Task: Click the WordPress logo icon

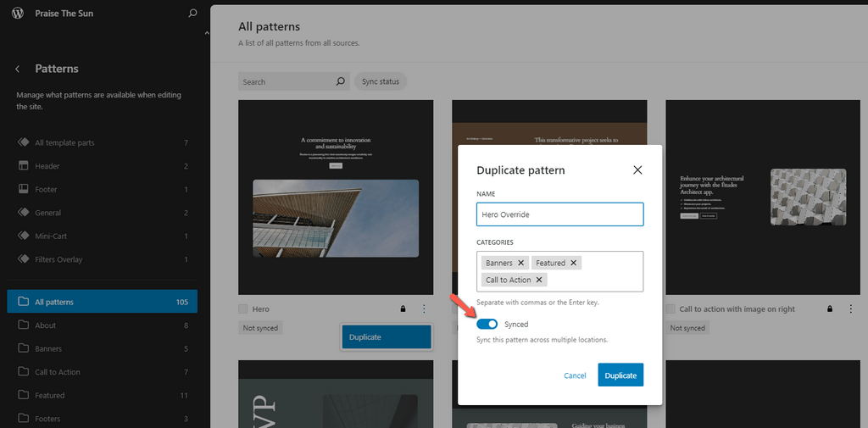Action: (x=19, y=14)
